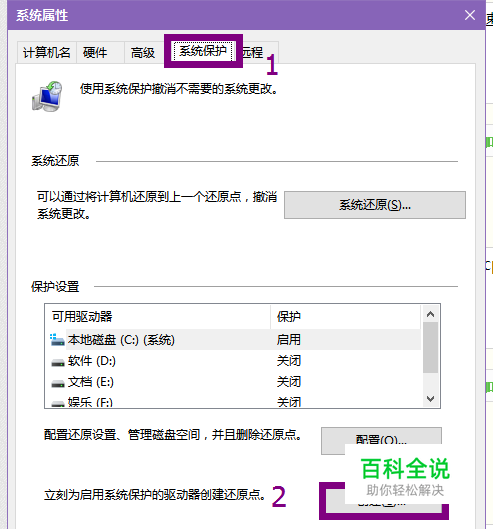
Task: Click the 软件 (D:) drive icon
Action: [x=58, y=362]
